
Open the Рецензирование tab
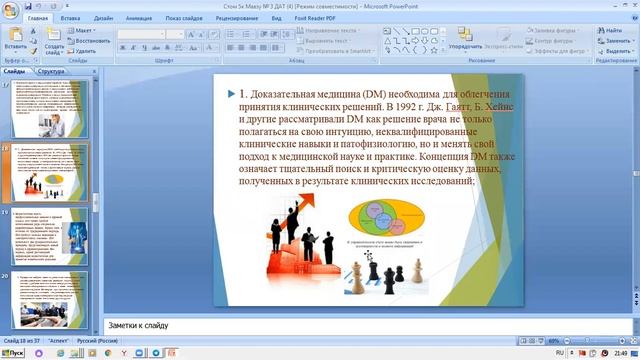(x=237, y=18)
